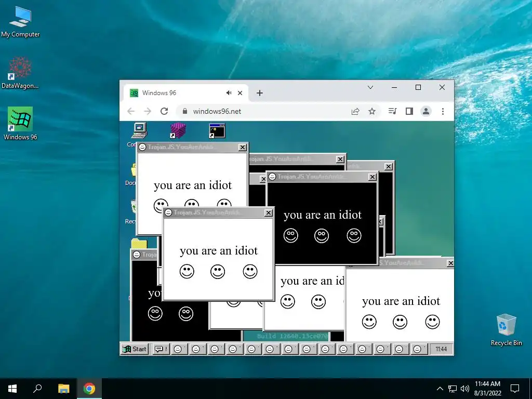Open taskbar search magnifier

[37, 389]
